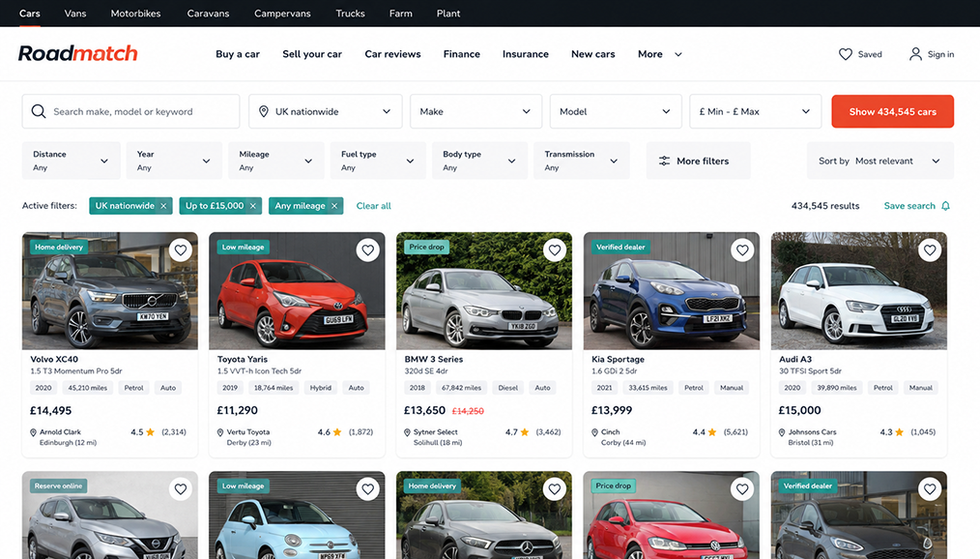This screenshot has height=559, width=980.
Task: Open More filters button
Action: 698,161
